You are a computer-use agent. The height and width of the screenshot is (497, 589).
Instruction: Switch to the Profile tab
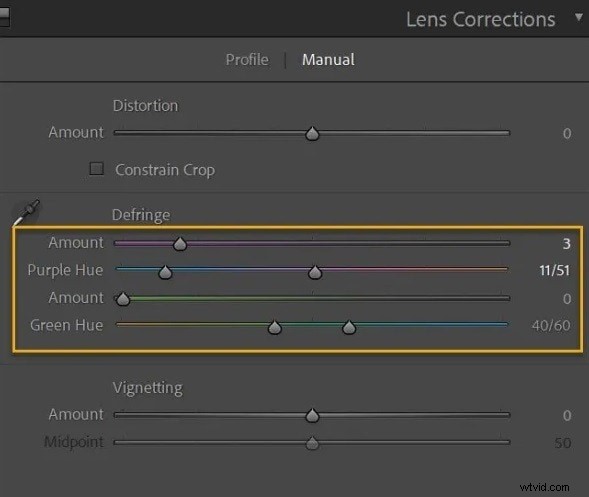tap(247, 60)
